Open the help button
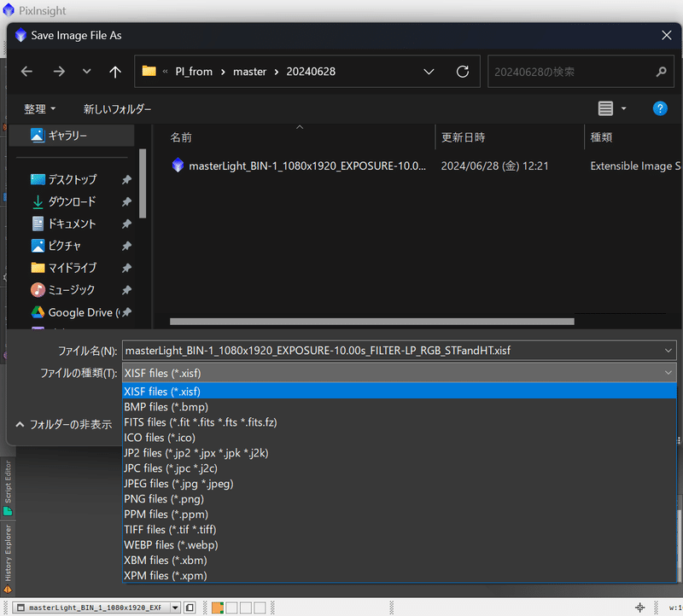 [660, 108]
